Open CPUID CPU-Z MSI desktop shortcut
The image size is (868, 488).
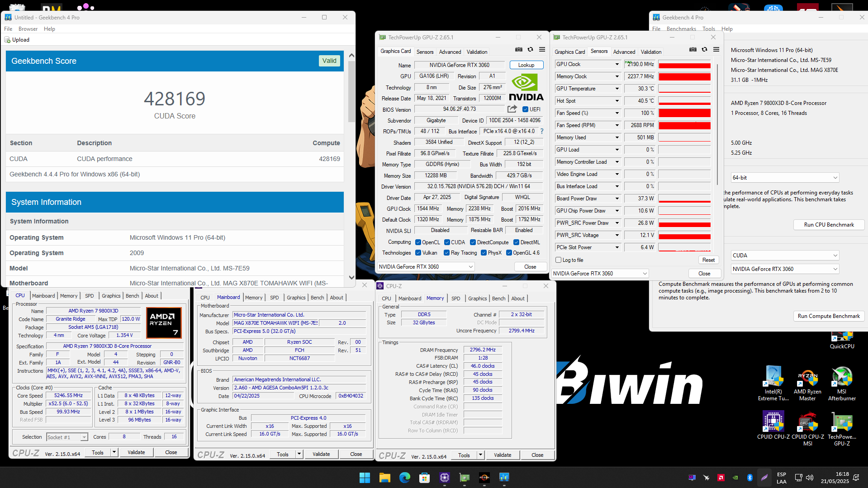coord(807,429)
